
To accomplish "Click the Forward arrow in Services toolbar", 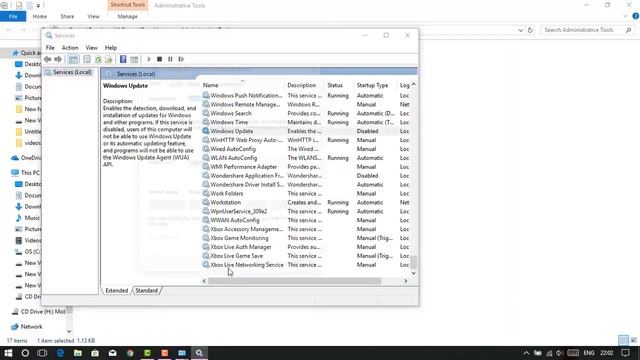I will [x=58, y=59].
